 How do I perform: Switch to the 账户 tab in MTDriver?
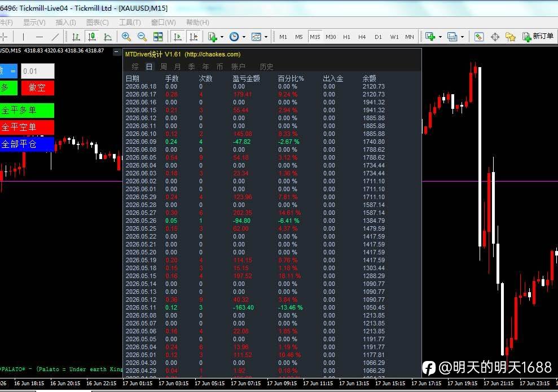pos(238,67)
